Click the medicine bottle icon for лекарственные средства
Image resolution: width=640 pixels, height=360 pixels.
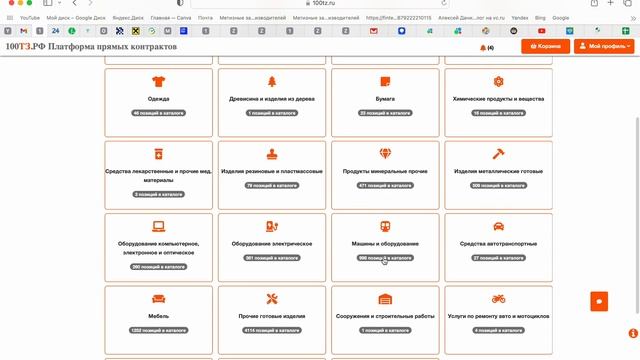click(158, 154)
